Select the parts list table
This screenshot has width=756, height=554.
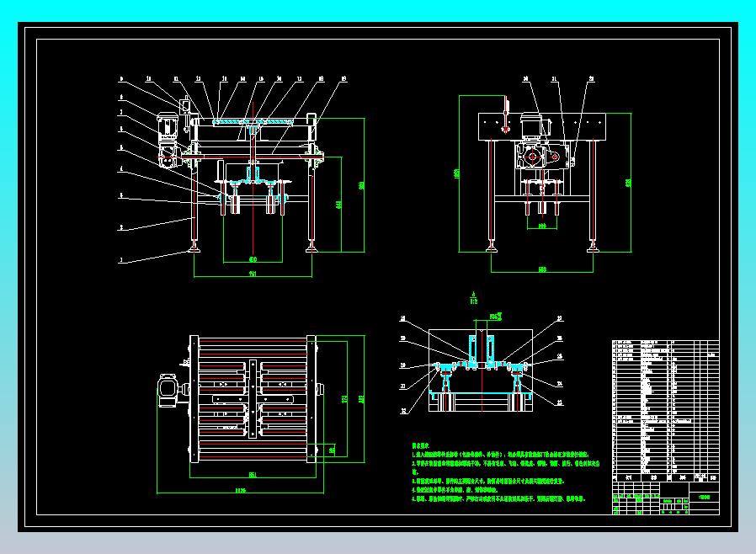click(665, 411)
